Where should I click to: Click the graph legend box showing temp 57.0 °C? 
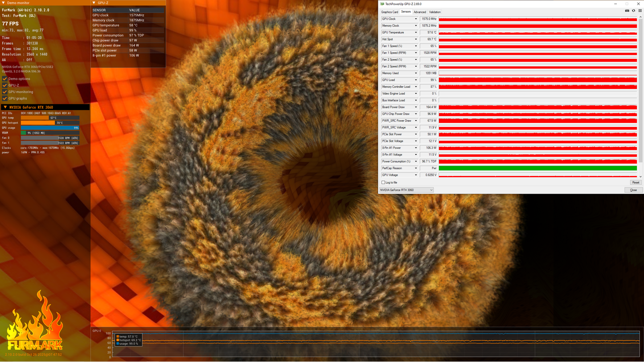pos(128,340)
